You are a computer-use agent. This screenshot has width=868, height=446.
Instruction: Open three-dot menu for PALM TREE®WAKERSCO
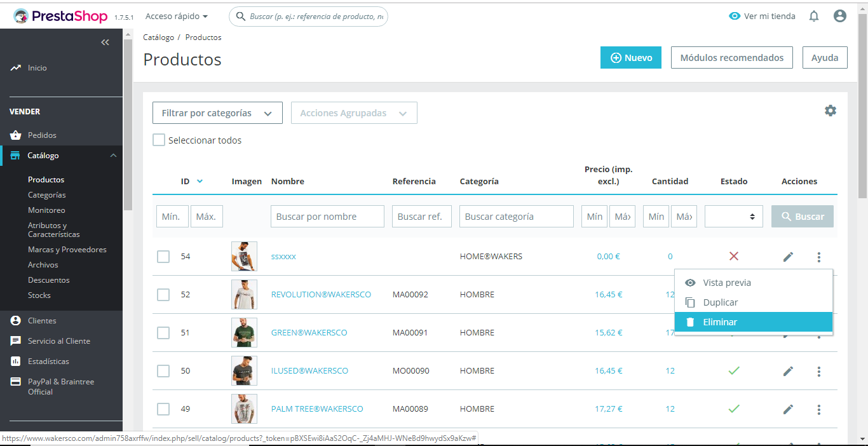pos(819,409)
